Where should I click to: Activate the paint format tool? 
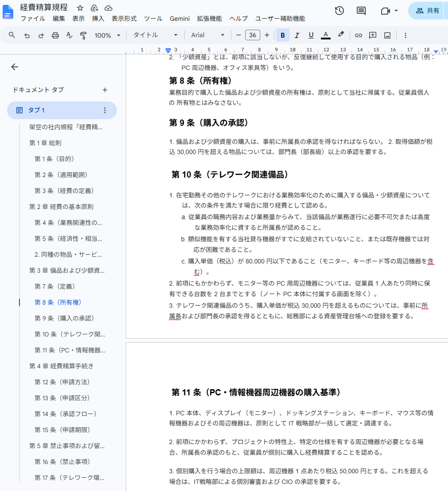[83, 35]
